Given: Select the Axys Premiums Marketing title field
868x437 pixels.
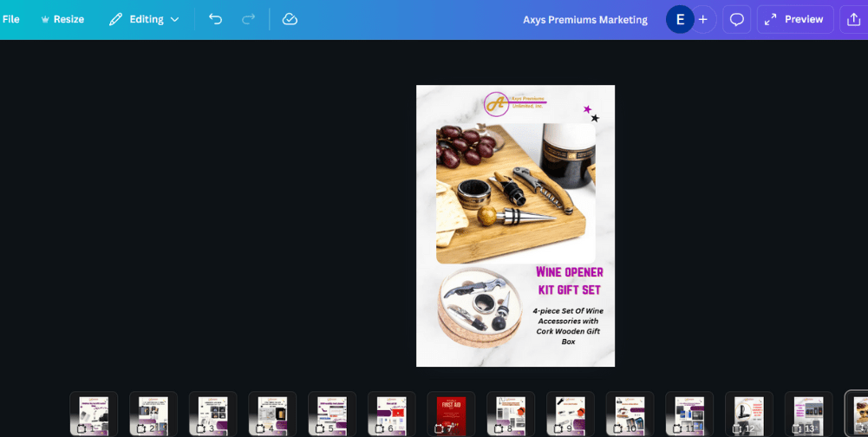Looking at the screenshot, I should point(585,19).
